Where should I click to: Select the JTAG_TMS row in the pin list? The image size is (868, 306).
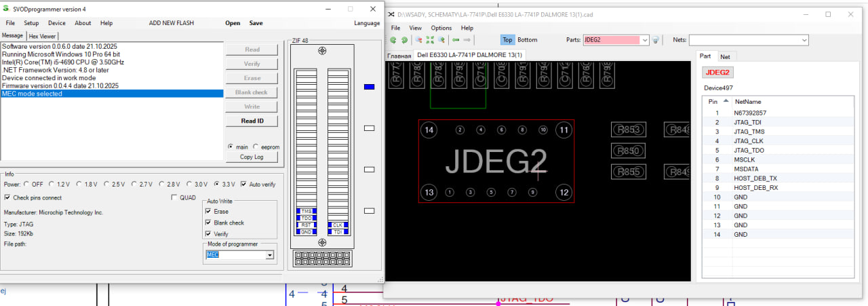tap(749, 132)
